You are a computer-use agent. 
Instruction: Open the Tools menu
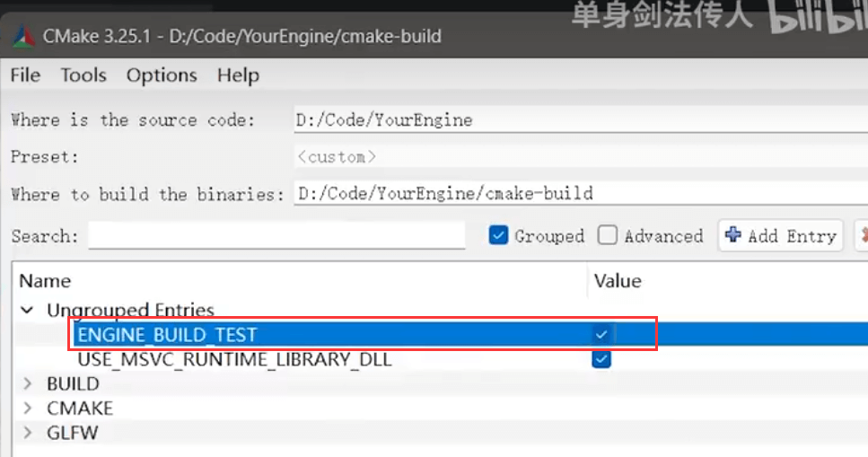(x=83, y=75)
